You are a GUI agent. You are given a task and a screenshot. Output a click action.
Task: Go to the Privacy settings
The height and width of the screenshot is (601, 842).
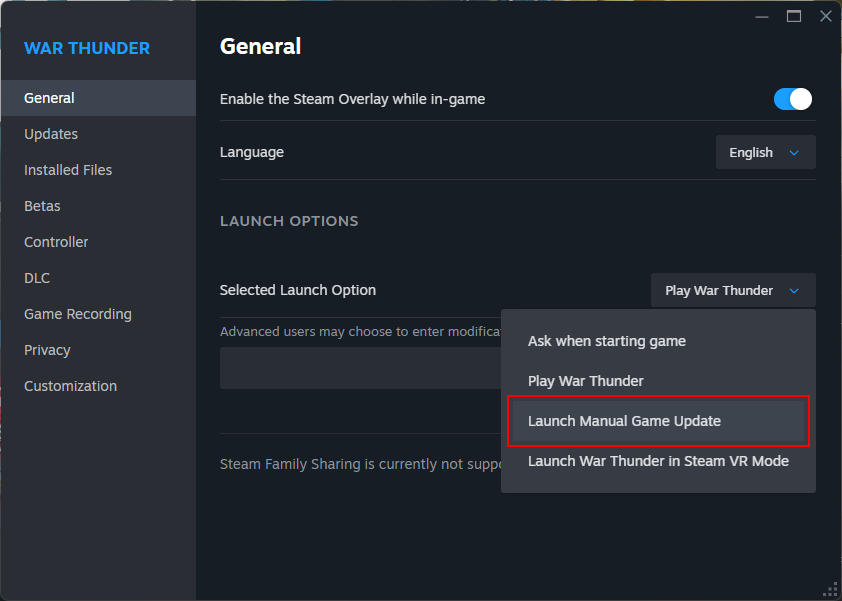tap(47, 350)
